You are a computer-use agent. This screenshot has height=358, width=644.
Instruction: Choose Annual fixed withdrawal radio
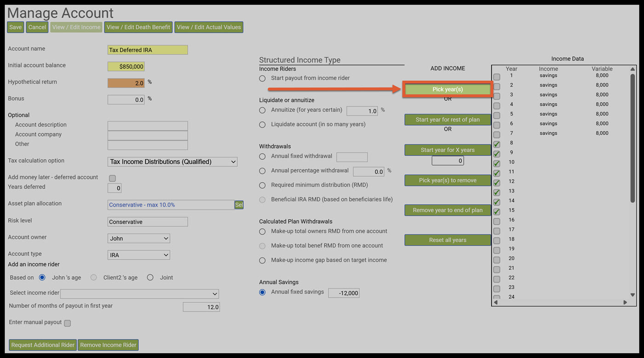262,156
